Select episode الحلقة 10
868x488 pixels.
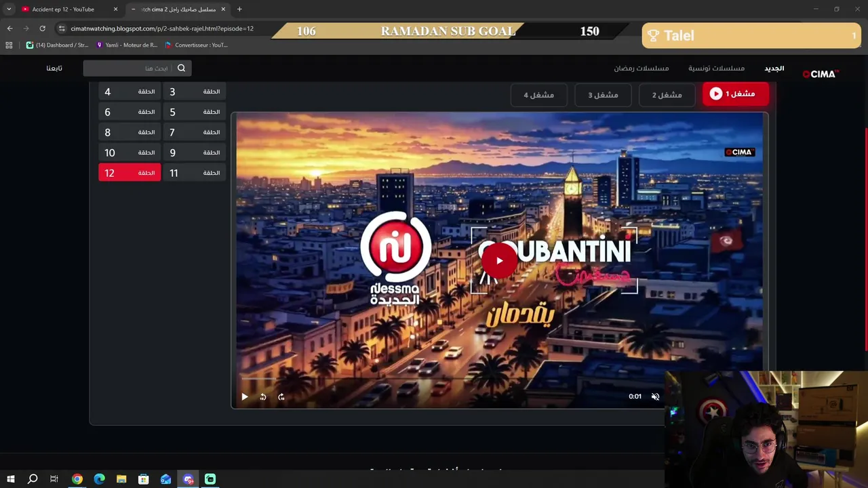(130, 152)
